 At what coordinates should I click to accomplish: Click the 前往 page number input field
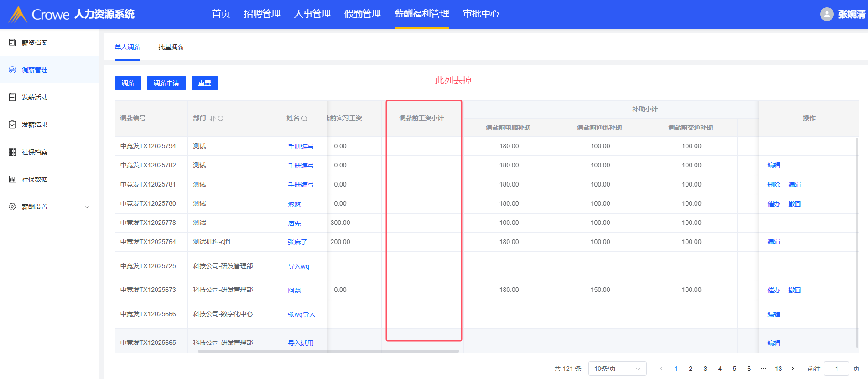point(836,369)
